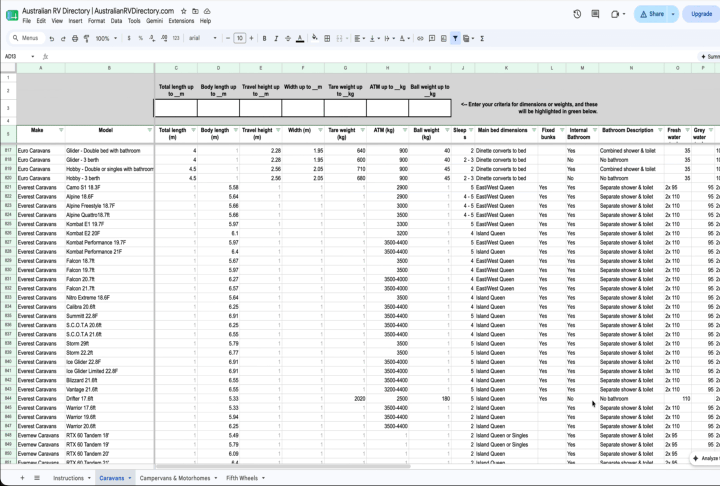Toggle Italic formatting
The width and height of the screenshot is (720, 486).
click(276, 39)
